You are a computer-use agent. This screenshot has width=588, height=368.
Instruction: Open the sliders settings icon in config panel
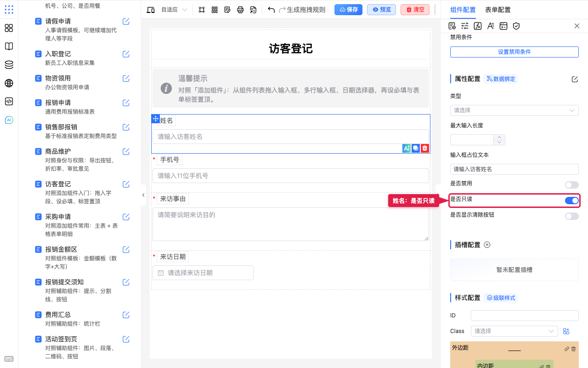coord(465,26)
